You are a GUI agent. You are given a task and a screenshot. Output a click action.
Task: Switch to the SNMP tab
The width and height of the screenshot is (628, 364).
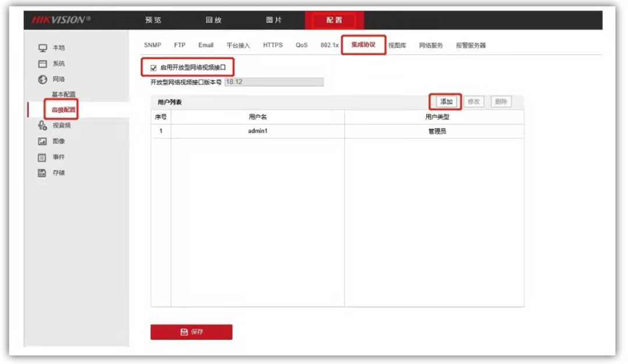point(152,45)
